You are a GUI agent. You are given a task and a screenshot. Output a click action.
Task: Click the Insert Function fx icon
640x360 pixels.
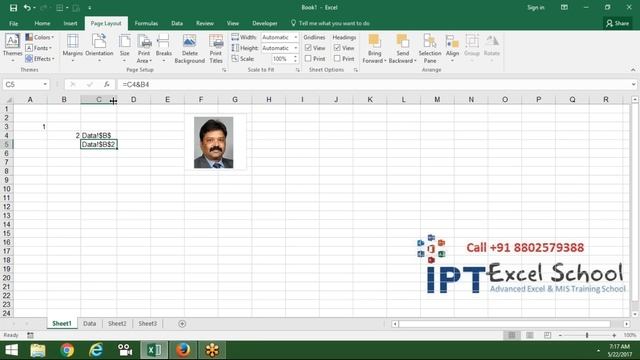pyautogui.click(x=107, y=84)
